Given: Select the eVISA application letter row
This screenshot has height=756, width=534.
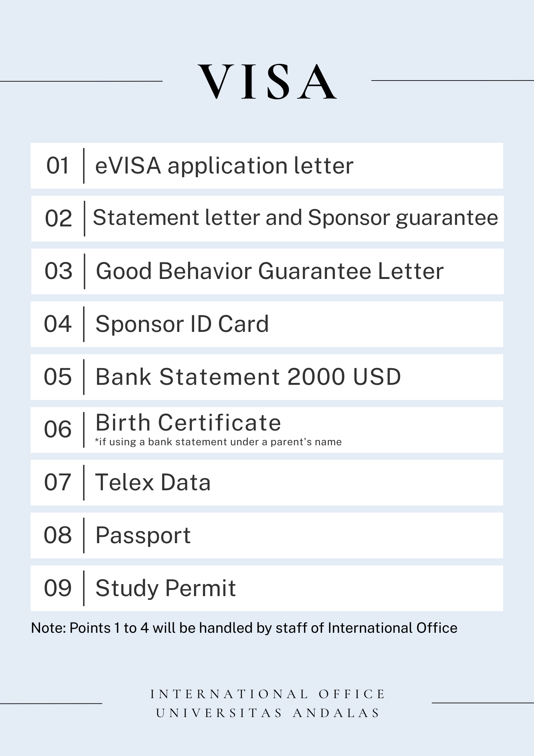Looking at the screenshot, I should (267, 166).
